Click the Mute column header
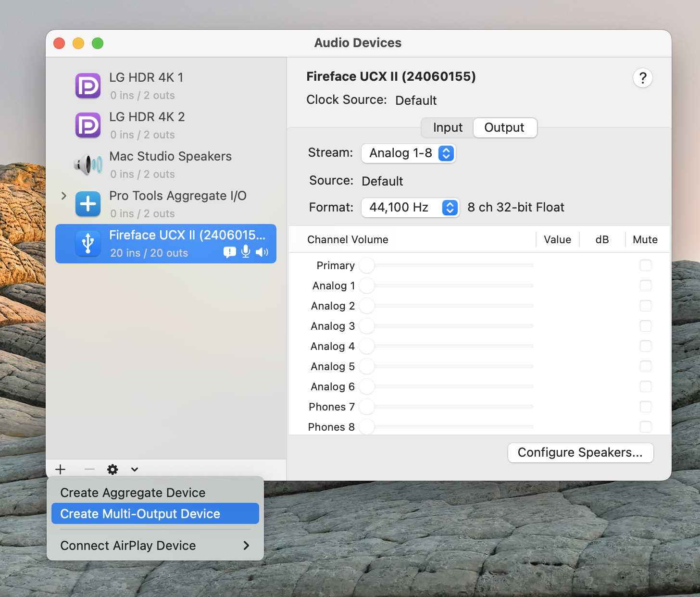Screen dimensions: 700x597 point(645,239)
